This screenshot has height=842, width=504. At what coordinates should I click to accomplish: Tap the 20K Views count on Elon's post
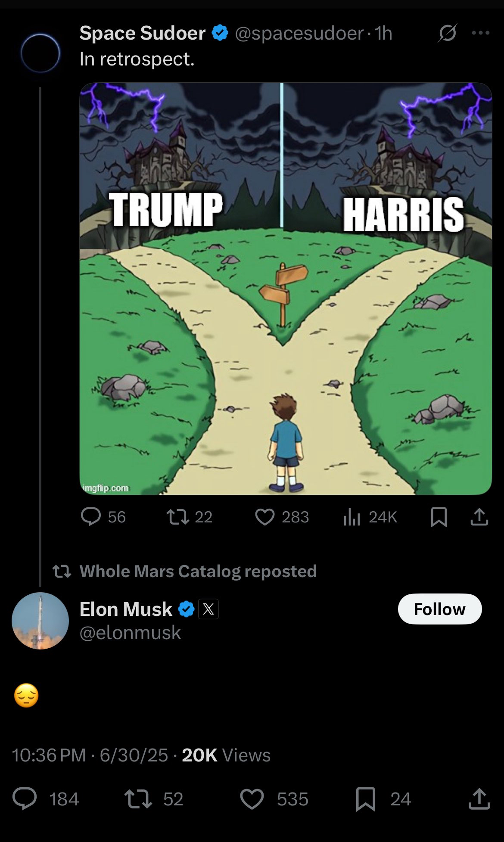pyautogui.click(x=226, y=755)
